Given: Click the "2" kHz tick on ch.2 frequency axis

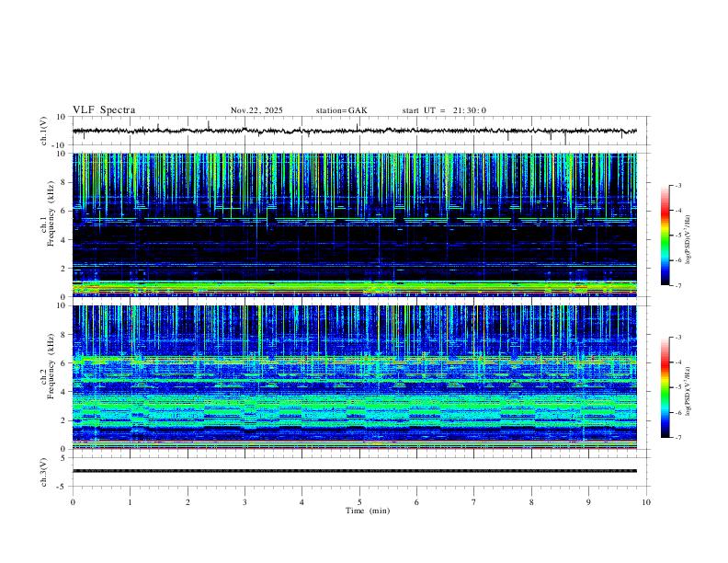Looking at the screenshot, I should pyautogui.click(x=63, y=420).
